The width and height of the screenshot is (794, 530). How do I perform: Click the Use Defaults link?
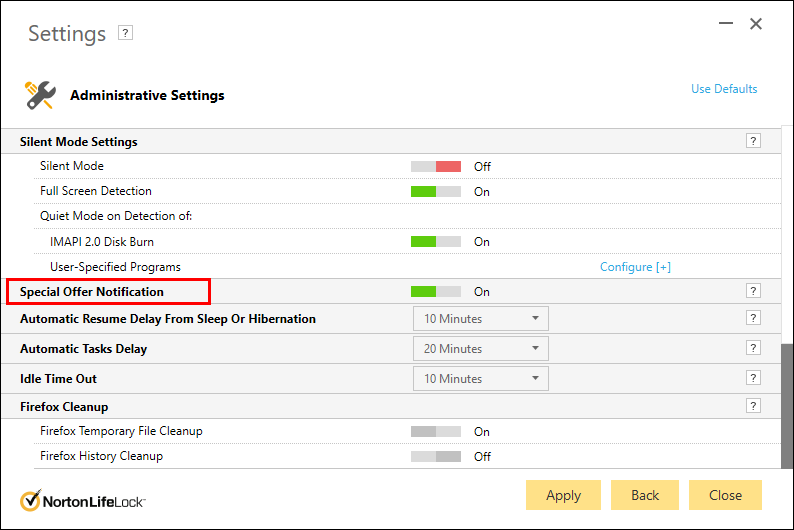point(724,89)
